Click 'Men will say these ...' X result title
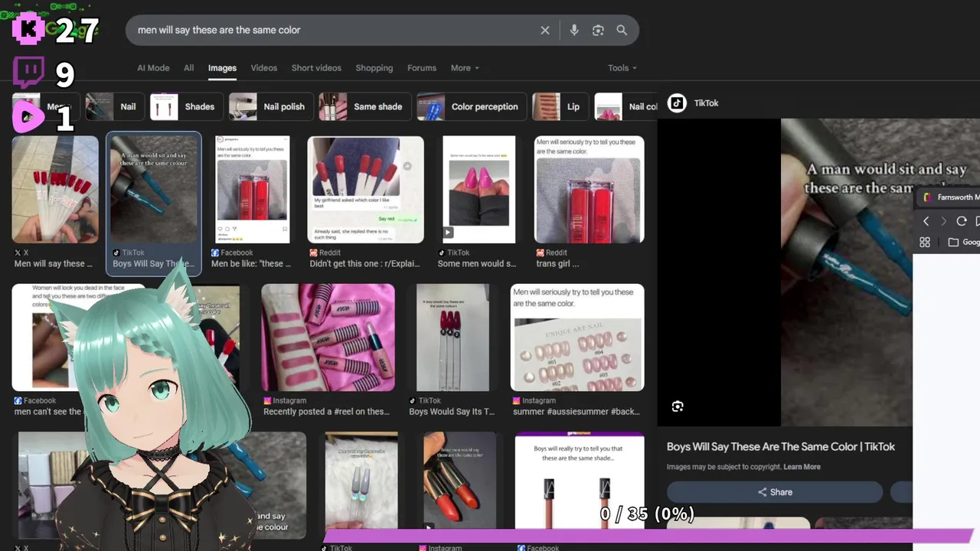The width and height of the screenshot is (980, 551). [54, 264]
